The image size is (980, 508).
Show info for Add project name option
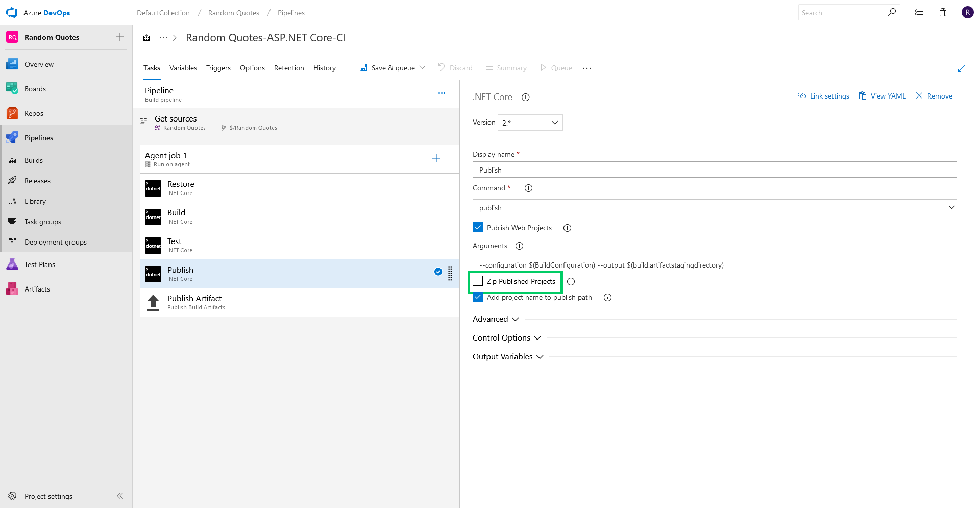608,297
